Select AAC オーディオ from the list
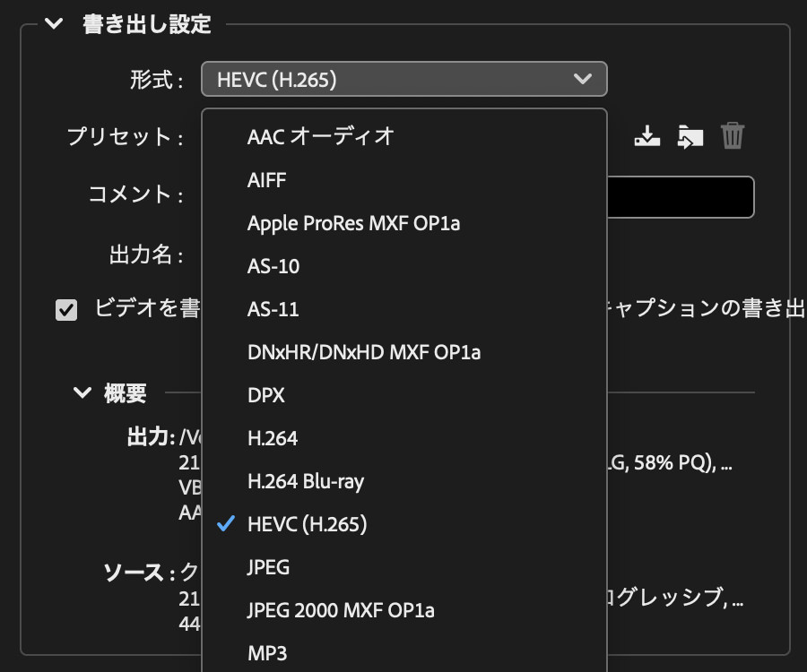 (x=320, y=137)
